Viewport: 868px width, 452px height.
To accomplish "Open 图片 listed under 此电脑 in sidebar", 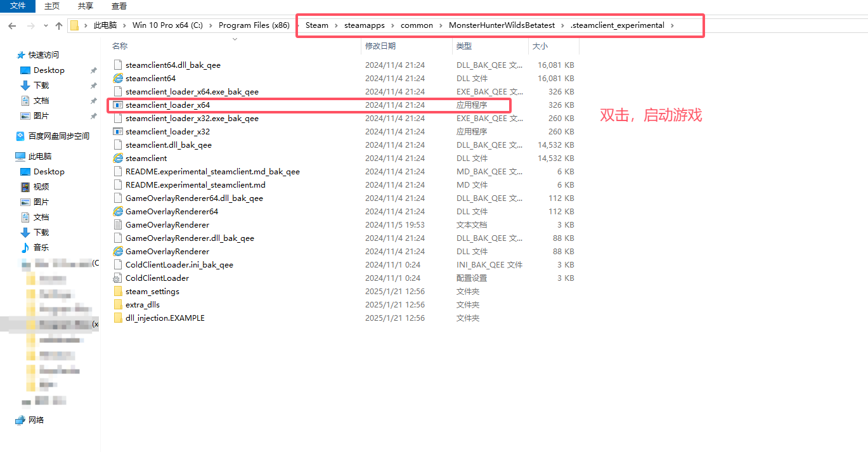I will [41, 202].
